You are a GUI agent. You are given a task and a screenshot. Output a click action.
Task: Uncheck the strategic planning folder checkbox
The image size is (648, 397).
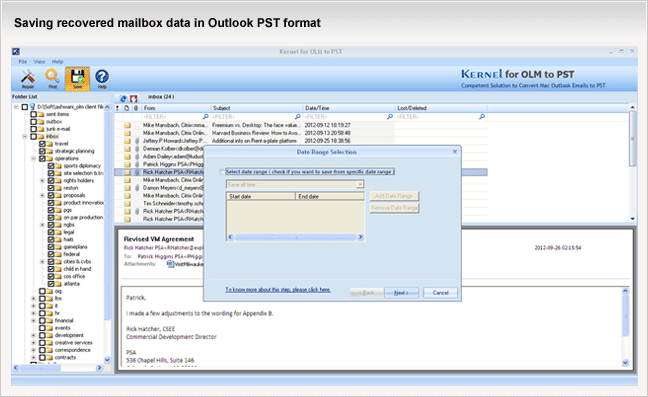42,151
